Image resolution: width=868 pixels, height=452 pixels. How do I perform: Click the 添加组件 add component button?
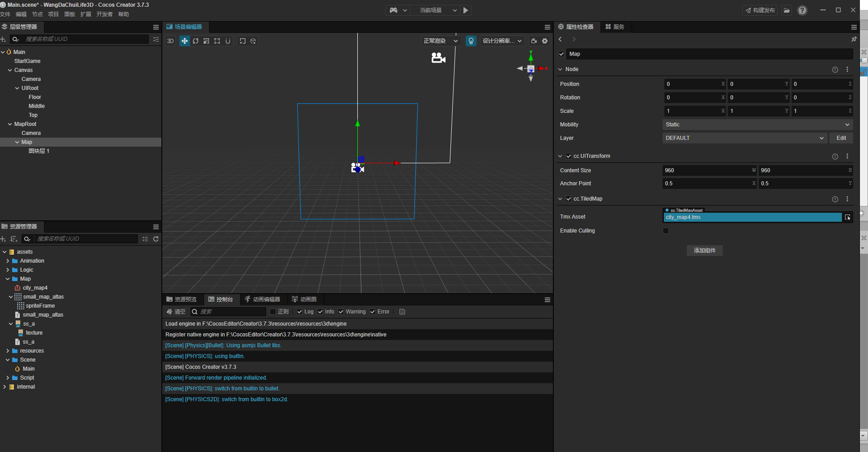pyautogui.click(x=704, y=251)
